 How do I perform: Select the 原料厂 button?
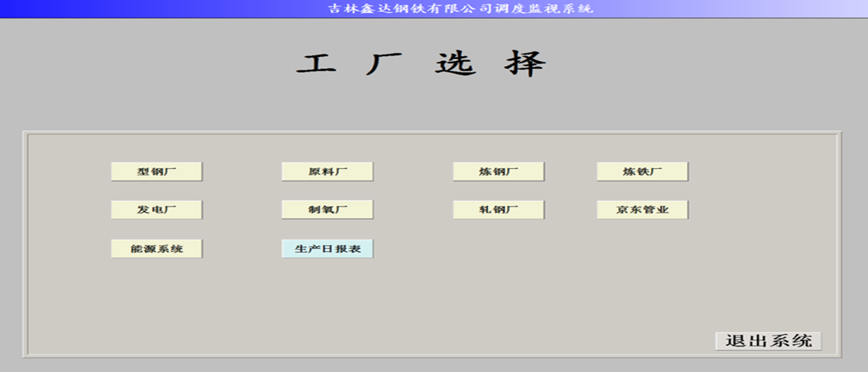[327, 172]
